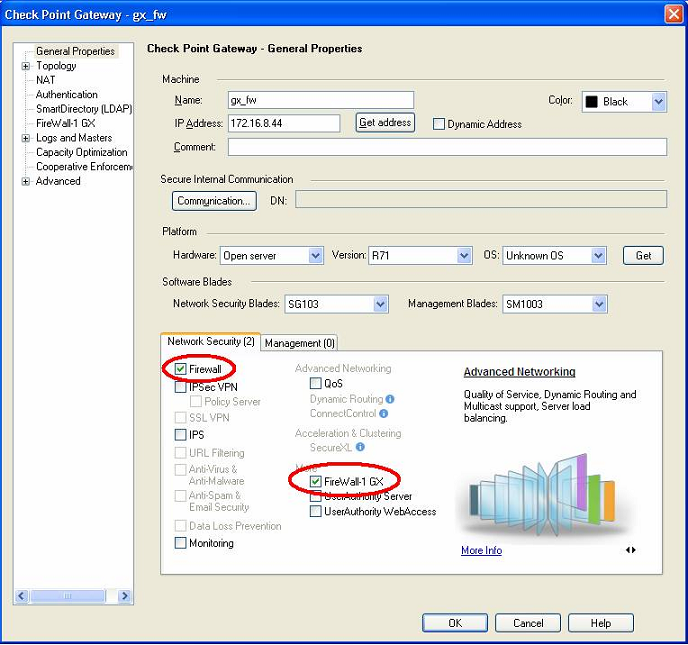
Task: Click the blade description navigation arrows
Action: tap(631, 550)
